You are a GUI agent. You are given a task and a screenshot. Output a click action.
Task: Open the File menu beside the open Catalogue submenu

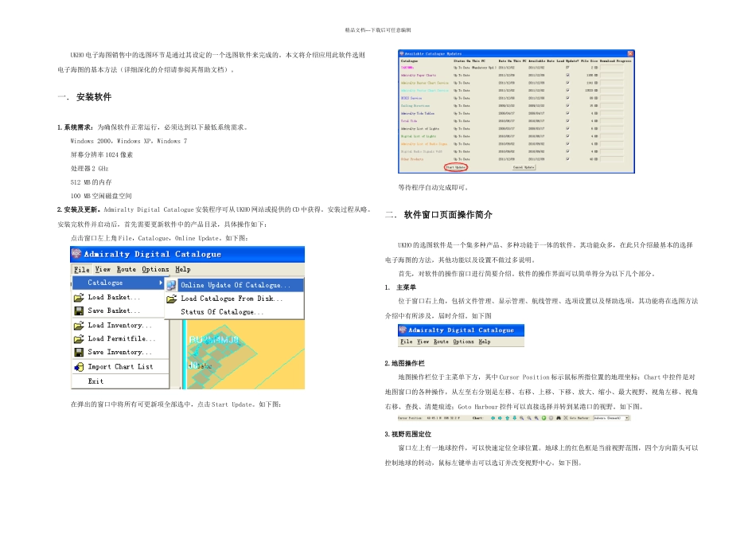point(81,269)
